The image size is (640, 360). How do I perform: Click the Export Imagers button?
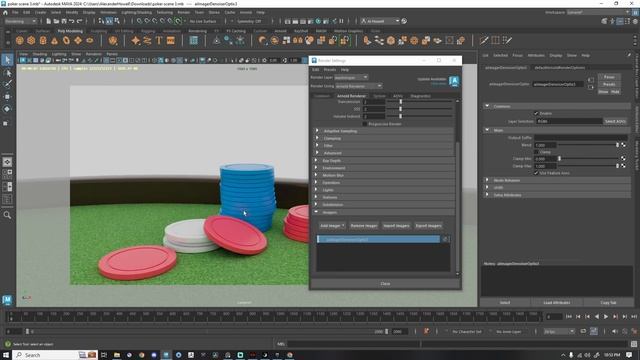428,226
